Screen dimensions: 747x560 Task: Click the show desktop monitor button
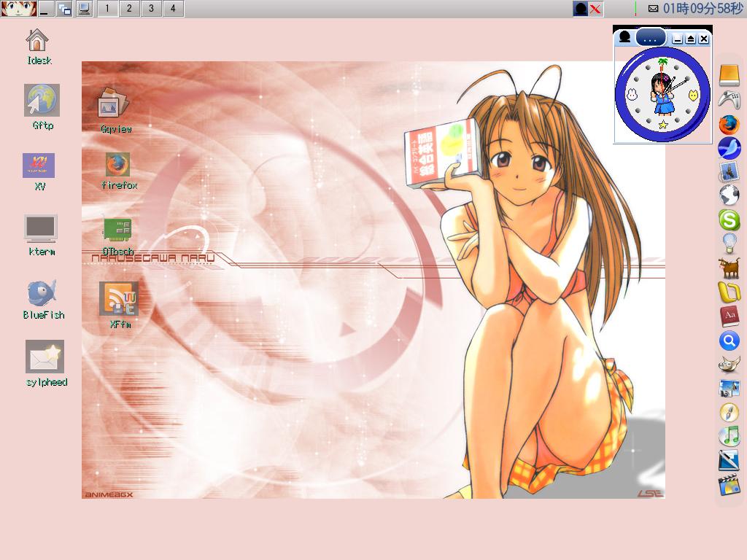(x=85, y=9)
